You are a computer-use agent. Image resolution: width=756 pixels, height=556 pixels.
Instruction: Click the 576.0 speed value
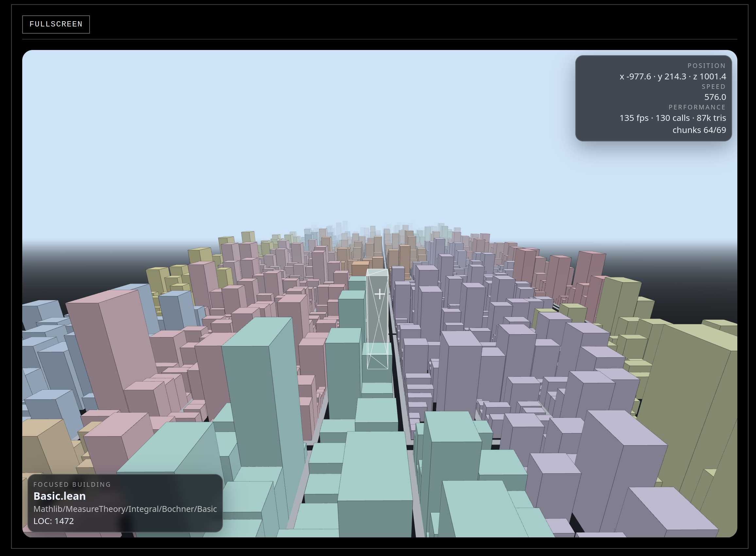[x=715, y=97]
